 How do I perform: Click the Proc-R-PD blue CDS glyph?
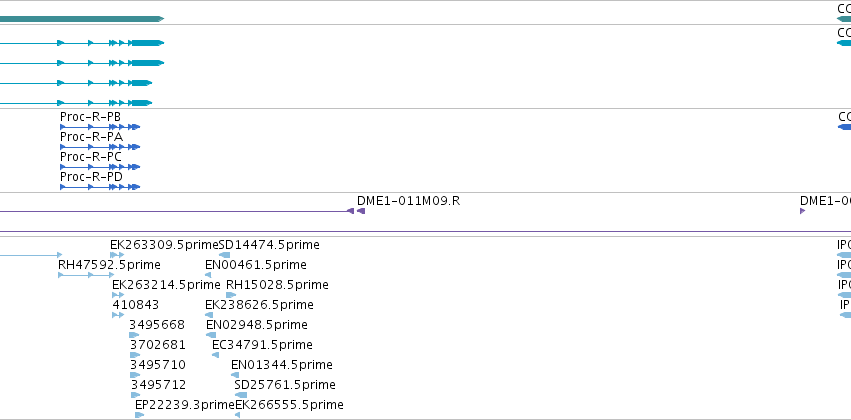click(100, 187)
